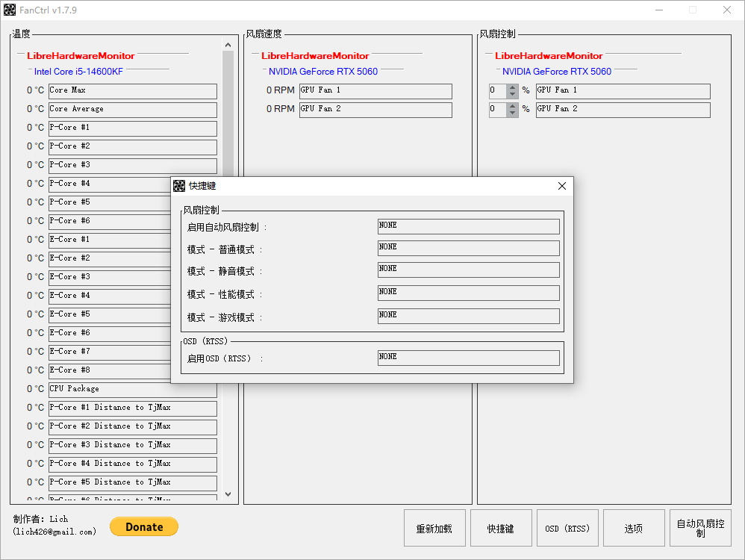
Task: Click the Core Max temperature name field
Action: pos(133,91)
